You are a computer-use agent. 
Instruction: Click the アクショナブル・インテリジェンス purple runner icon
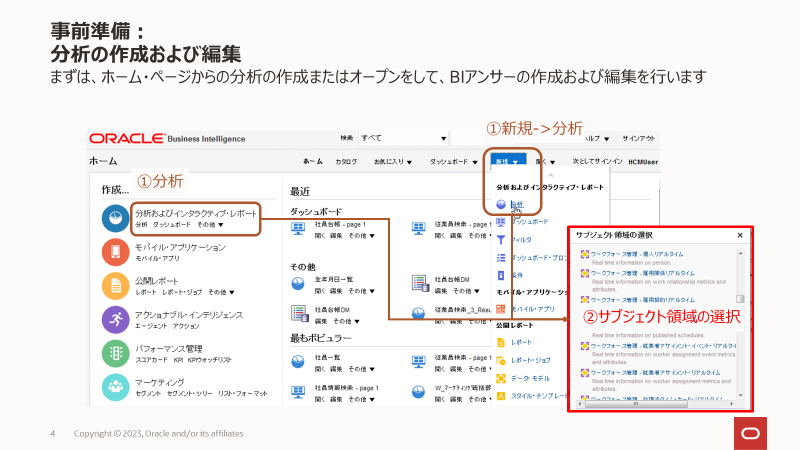pos(115,319)
